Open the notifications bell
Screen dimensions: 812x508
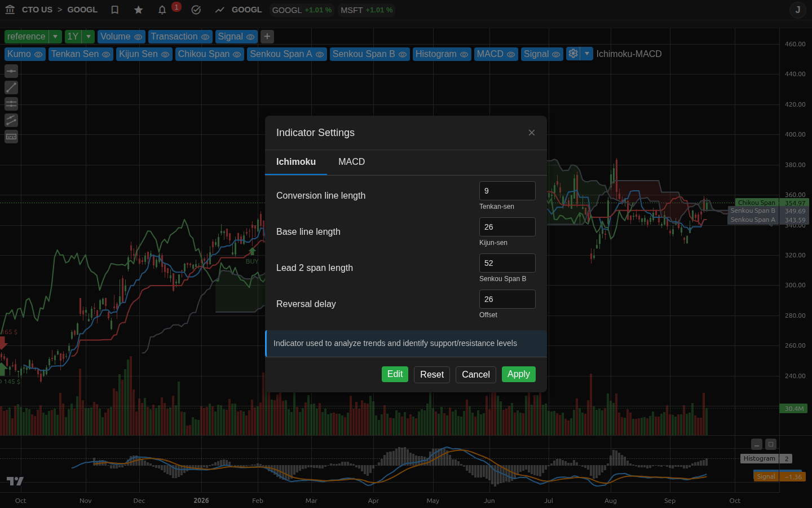pos(162,10)
